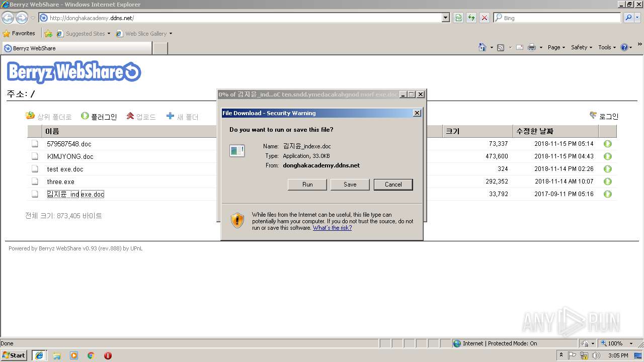The height and width of the screenshot is (362, 644).
Task: Expand the address bar URL dropdown
Action: click(x=445, y=18)
